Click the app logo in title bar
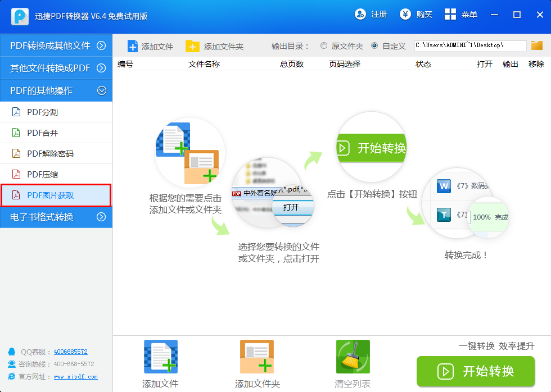Image resolution: width=551 pixels, height=392 pixels. pos(20,16)
